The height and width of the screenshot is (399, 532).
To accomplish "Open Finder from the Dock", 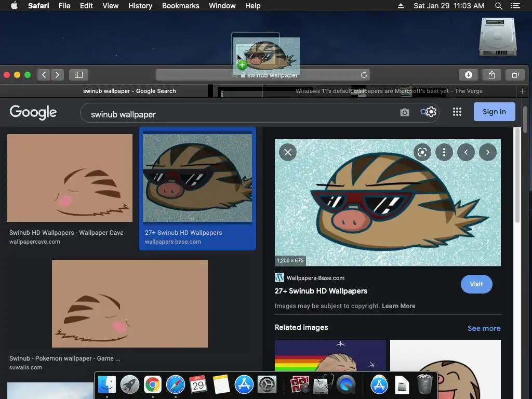I will coord(107,385).
